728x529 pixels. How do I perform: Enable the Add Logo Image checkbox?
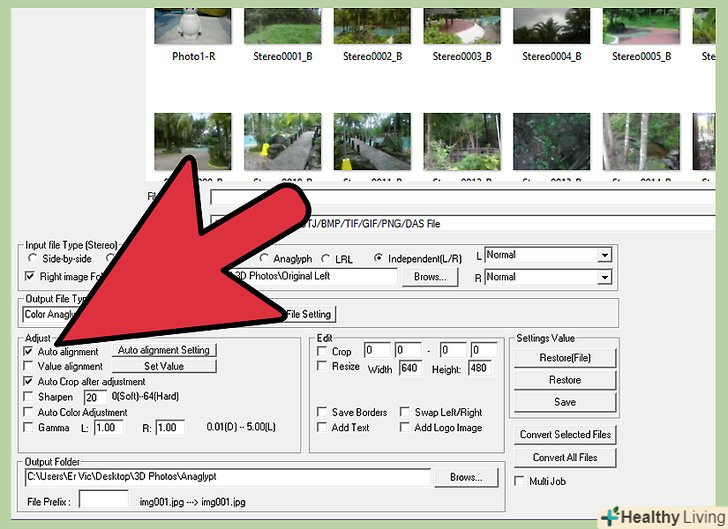[404, 427]
